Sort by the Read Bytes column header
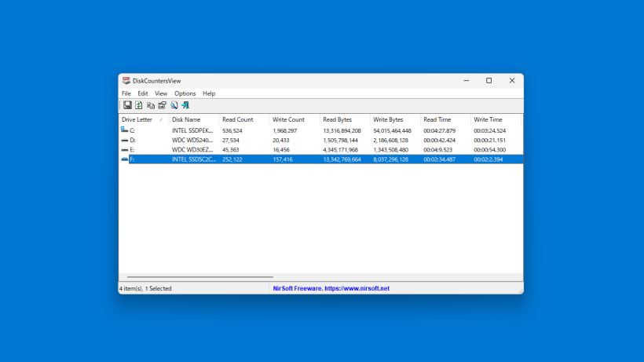 (345, 119)
